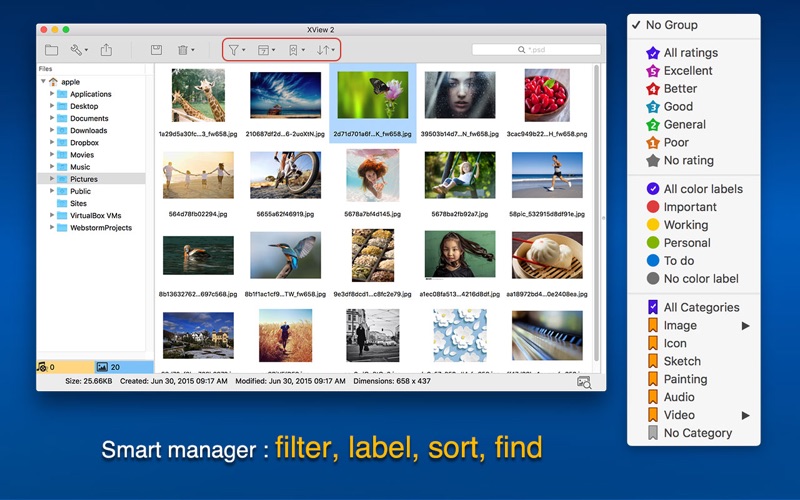Open the folder icon in toolbar
The height and width of the screenshot is (500, 800).
[x=51, y=50]
